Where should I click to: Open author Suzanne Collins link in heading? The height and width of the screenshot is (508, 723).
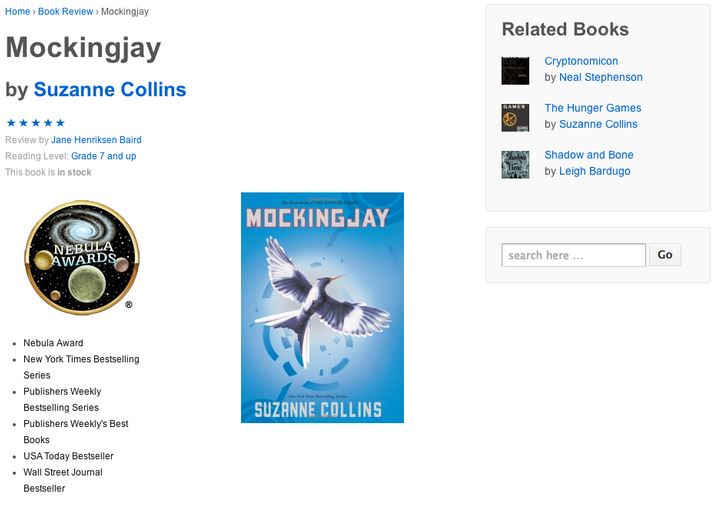tap(110, 89)
